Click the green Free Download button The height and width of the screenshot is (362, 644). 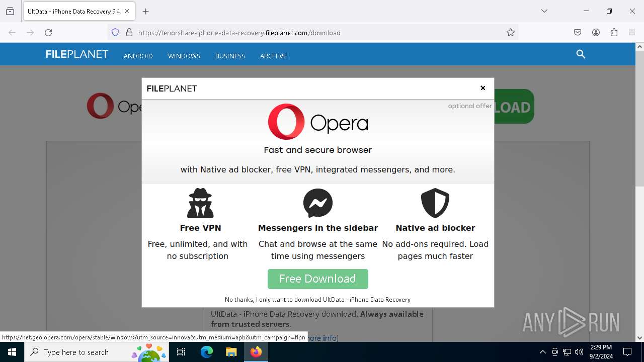click(318, 279)
